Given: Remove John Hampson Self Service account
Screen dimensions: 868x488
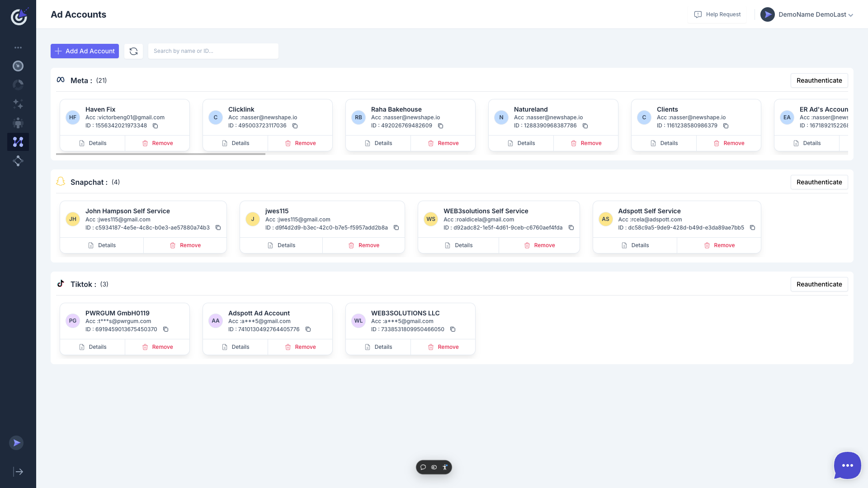Looking at the screenshot, I should coord(185,245).
